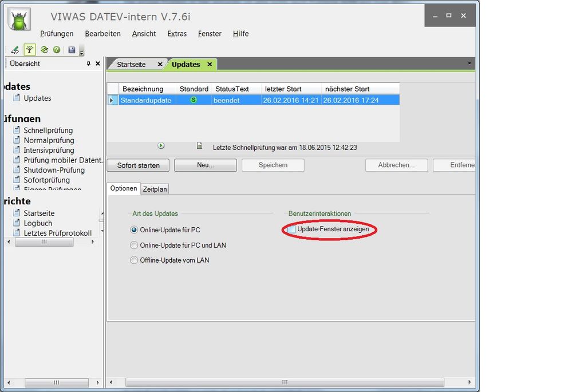Open Letztes Prüfprotokoll in the sidebar

point(58,233)
